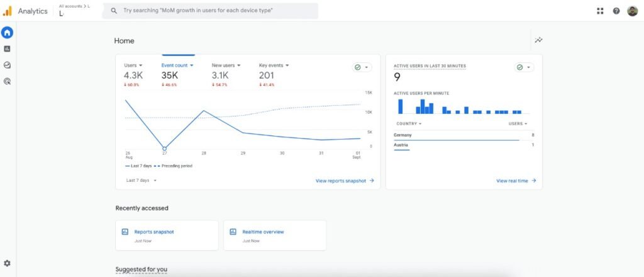The width and height of the screenshot is (644, 277).
Task: Click View reports snapshot link
Action: coord(345,181)
